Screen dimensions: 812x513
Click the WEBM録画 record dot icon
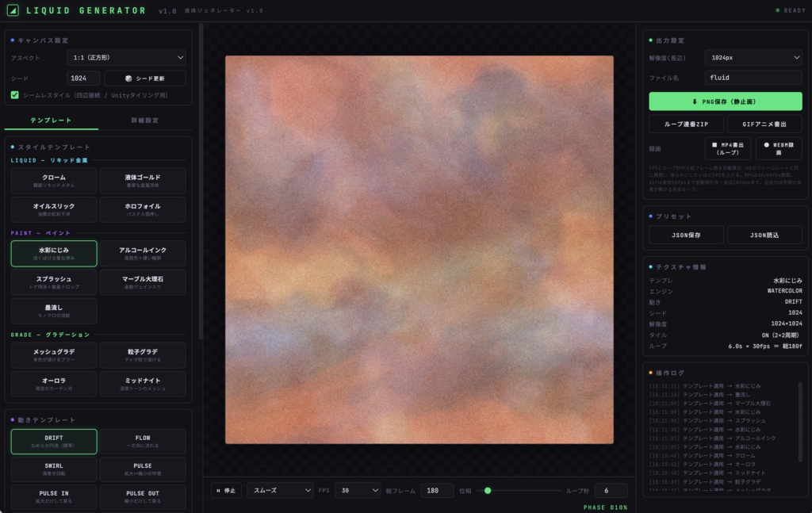pyautogui.click(x=767, y=145)
